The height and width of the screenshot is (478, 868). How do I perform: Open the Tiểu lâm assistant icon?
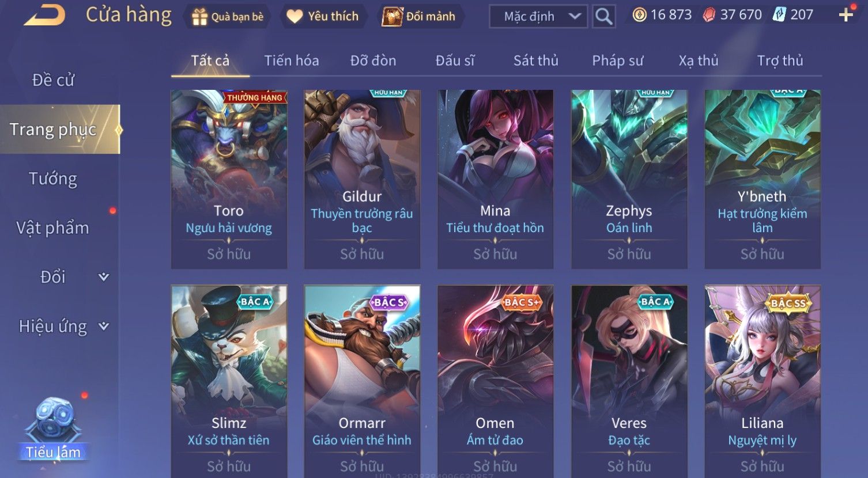tap(53, 429)
